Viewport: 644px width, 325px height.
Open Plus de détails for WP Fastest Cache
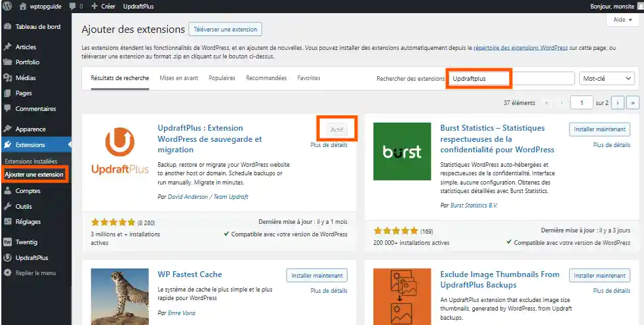click(329, 290)
